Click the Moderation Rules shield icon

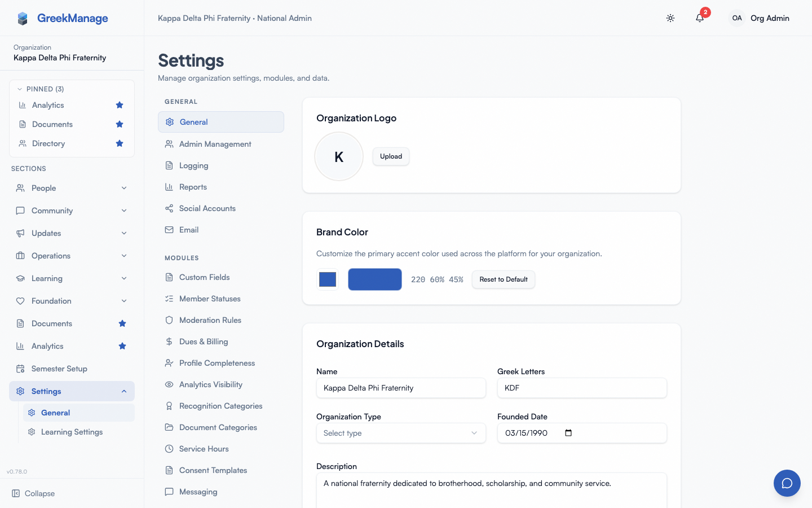pos(169,320)
